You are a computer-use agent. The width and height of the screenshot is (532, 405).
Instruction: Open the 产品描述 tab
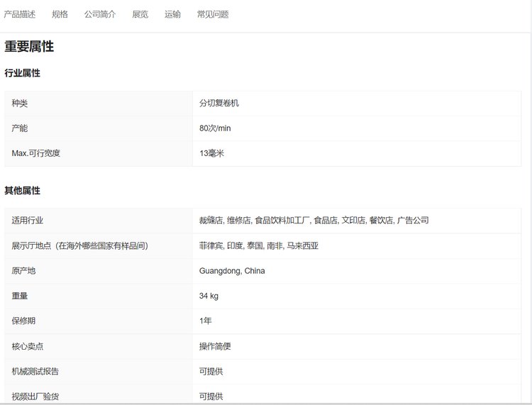coord(20,14)
